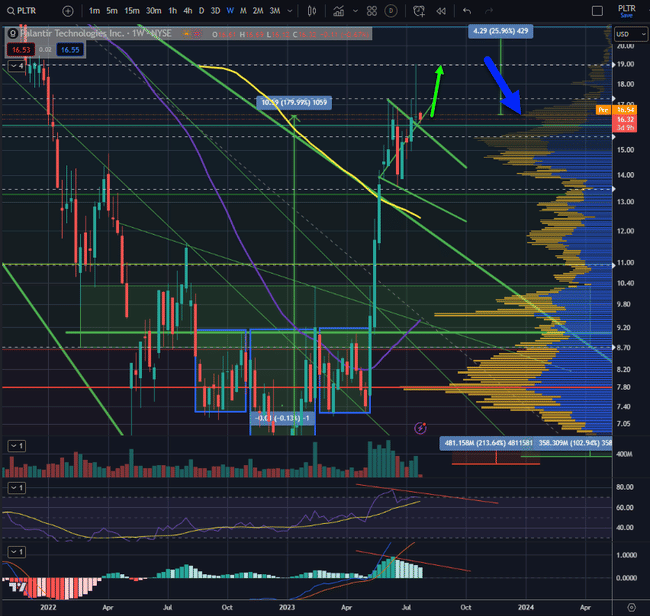Expand the USD currency dropdown

626,32
